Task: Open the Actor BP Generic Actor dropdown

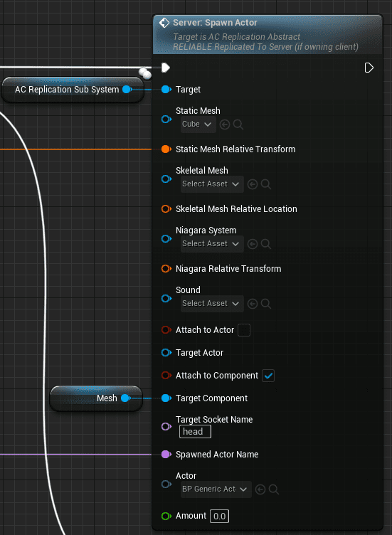Action: [216, 489]
